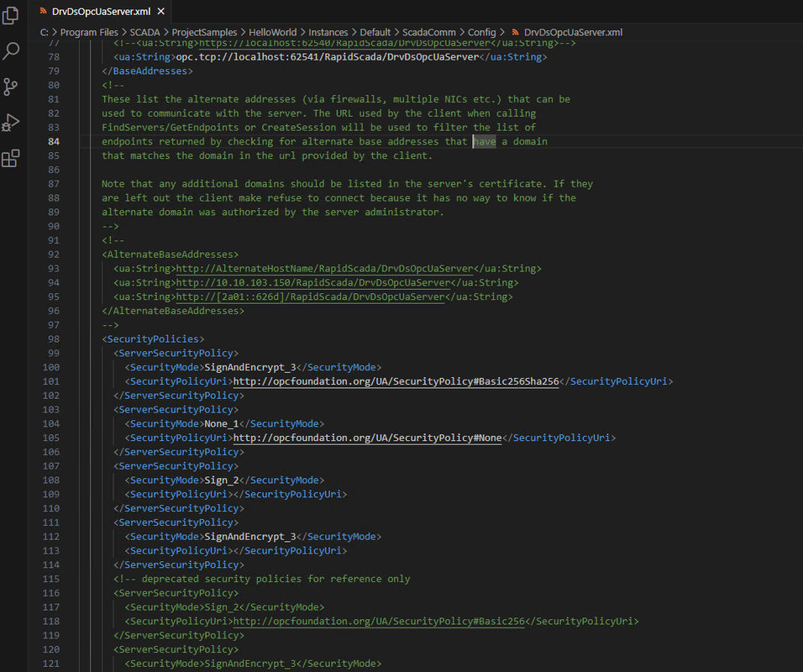The image size is (803, 672).
Task: Click the 'SignAndEncrypt_3' value on line 100
Action: point(250,367)
